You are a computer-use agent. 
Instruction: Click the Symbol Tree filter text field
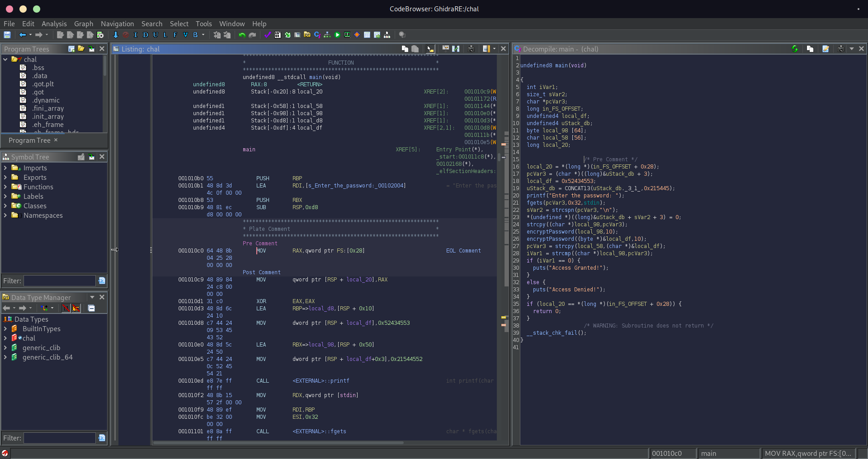[60, 281]
